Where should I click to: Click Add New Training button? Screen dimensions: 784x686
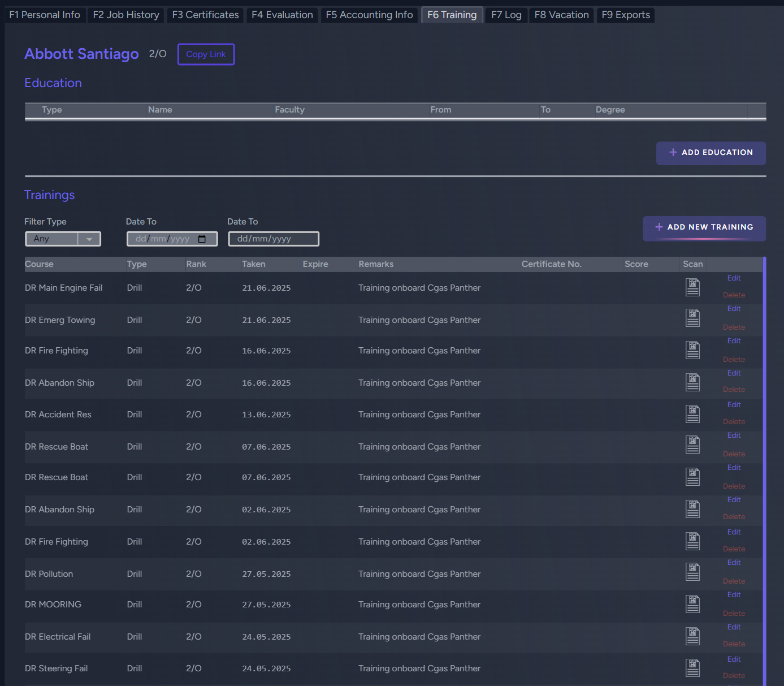[704, 227]
